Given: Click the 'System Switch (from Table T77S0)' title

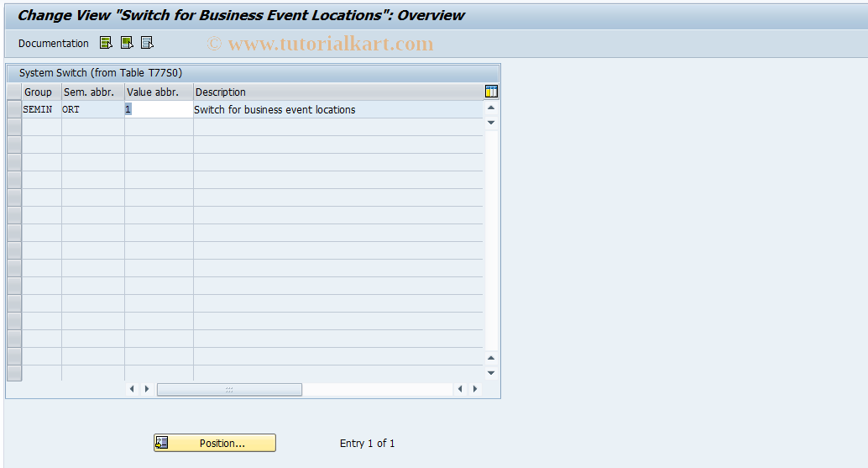Looking at the screenshot, I should coord(100,72).
